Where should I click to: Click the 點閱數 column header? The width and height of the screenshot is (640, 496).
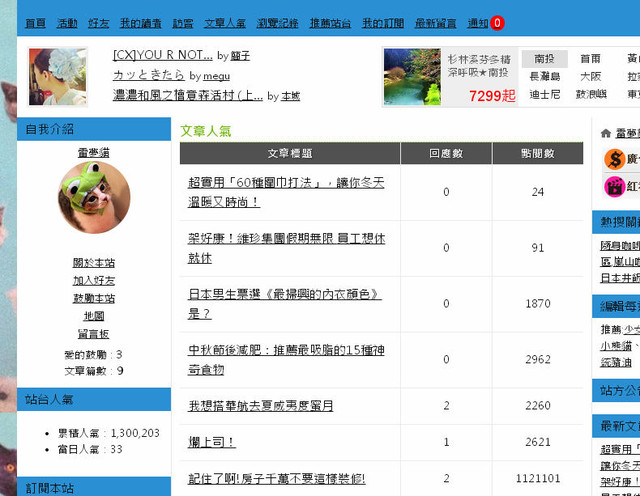pyautogui.click(x=537, y=154)
